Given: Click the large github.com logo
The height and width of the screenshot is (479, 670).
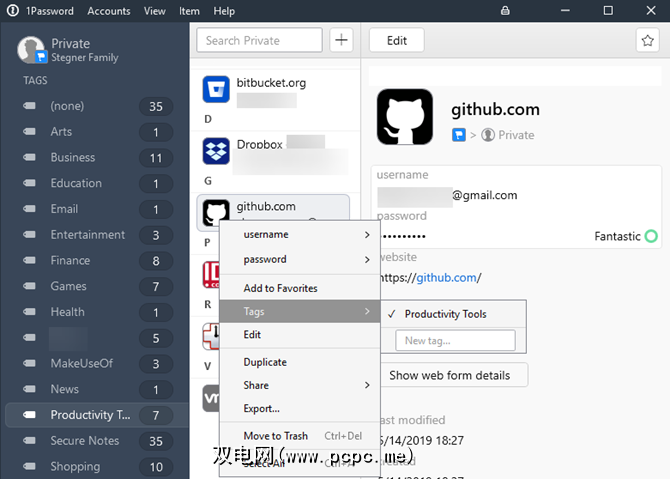Looking at the screenshot, I should (405, 117).
